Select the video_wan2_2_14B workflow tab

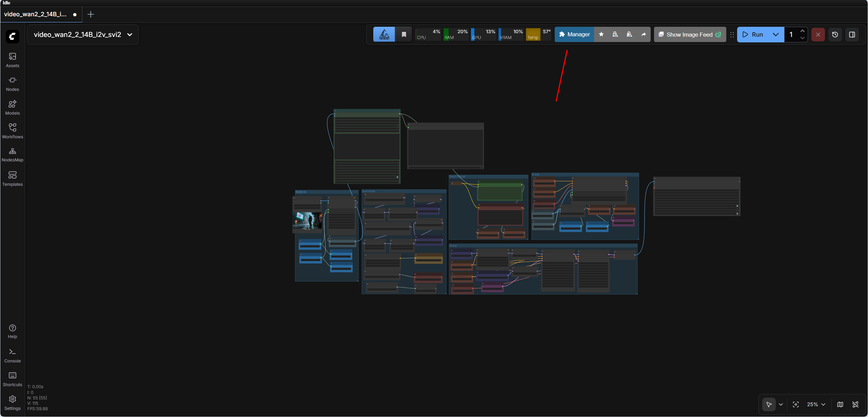tap(36, 14)
